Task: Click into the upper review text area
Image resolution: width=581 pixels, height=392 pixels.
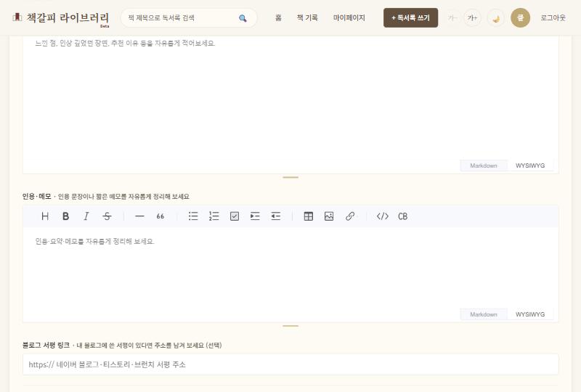Action: [290, 98]
